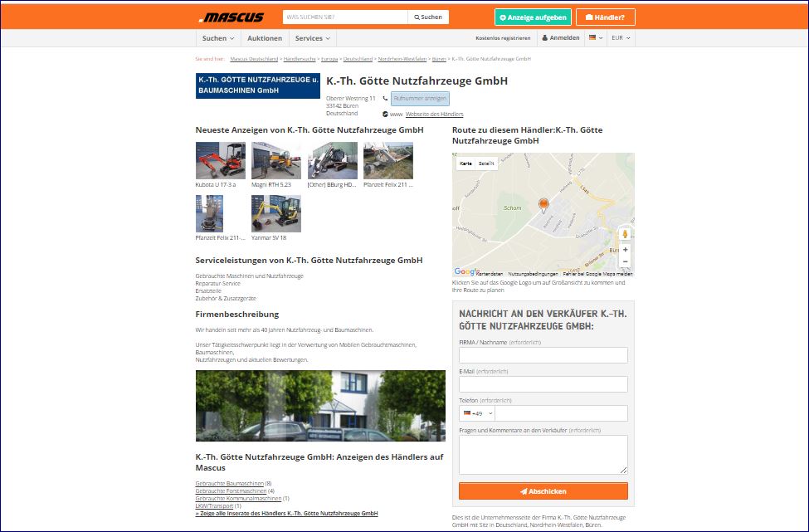Expand the Services navigation menu

tap(312, 38)
